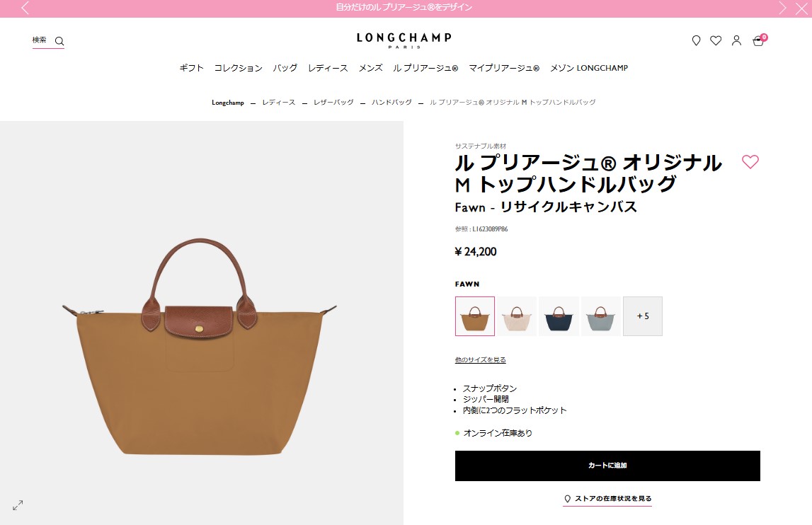
Task: Click the 他のサイズを見る link
Action: [x=481, y=360]
